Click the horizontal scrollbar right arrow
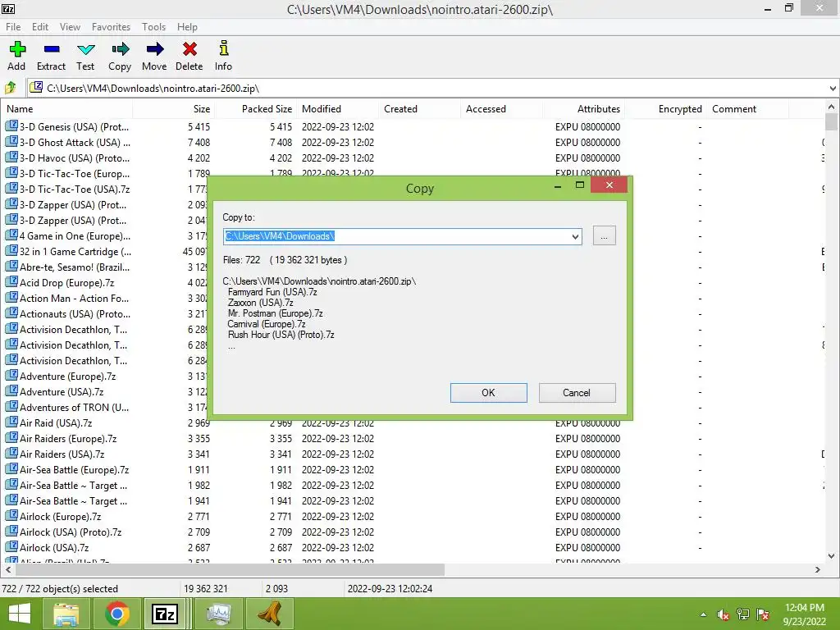This screenshot has width=840, height=630. click(x=818, y=569)
